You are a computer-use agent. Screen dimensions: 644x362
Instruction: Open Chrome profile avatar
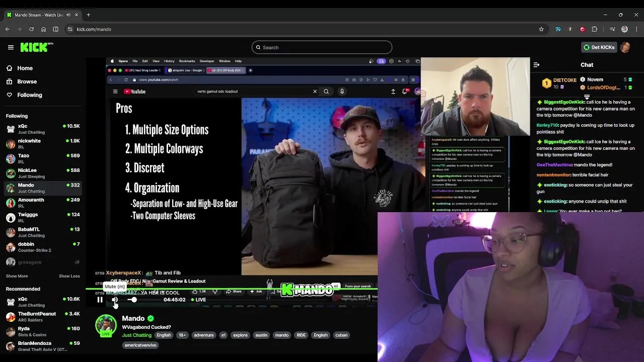tap(624, 29)
